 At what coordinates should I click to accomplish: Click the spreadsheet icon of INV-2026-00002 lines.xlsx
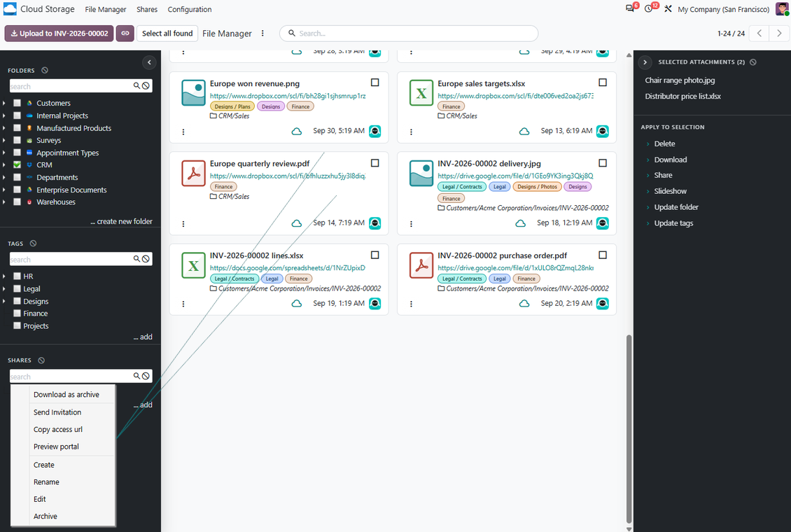click(x=194, y=265)
